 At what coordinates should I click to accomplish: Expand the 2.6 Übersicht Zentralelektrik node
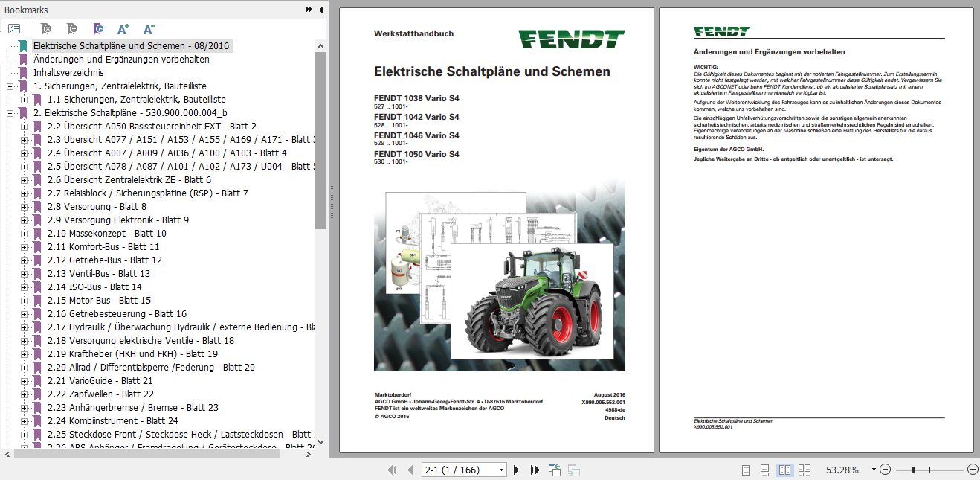tap(25, 180)
